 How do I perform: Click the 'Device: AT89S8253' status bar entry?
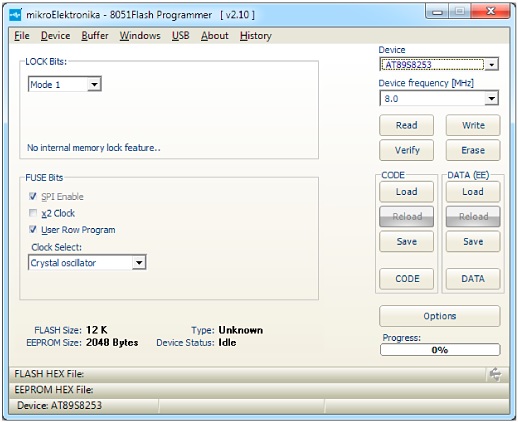tap(83, 406)
